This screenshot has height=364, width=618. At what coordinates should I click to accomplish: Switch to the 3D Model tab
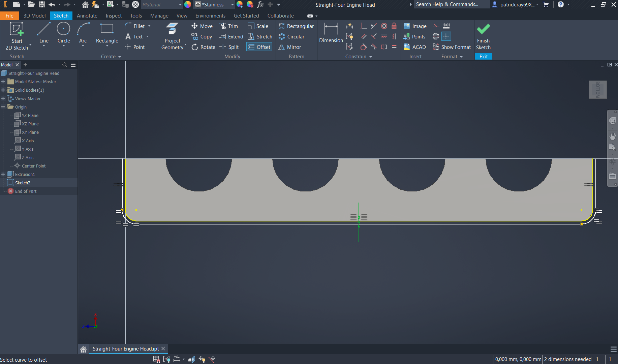pyautogui.click(x=34, y=16)
